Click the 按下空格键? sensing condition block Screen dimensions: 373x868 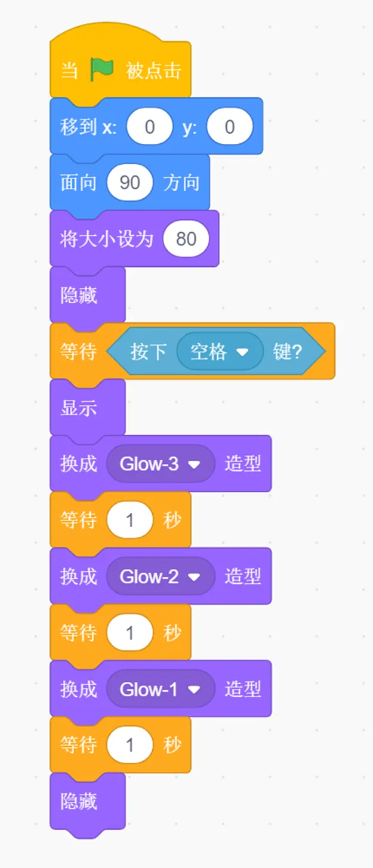[216, 352]
